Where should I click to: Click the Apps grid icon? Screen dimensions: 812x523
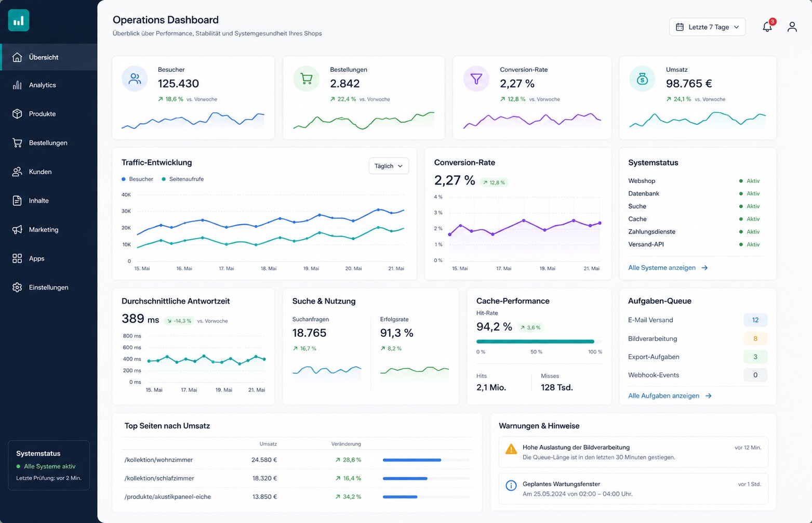tap(17, 258)
